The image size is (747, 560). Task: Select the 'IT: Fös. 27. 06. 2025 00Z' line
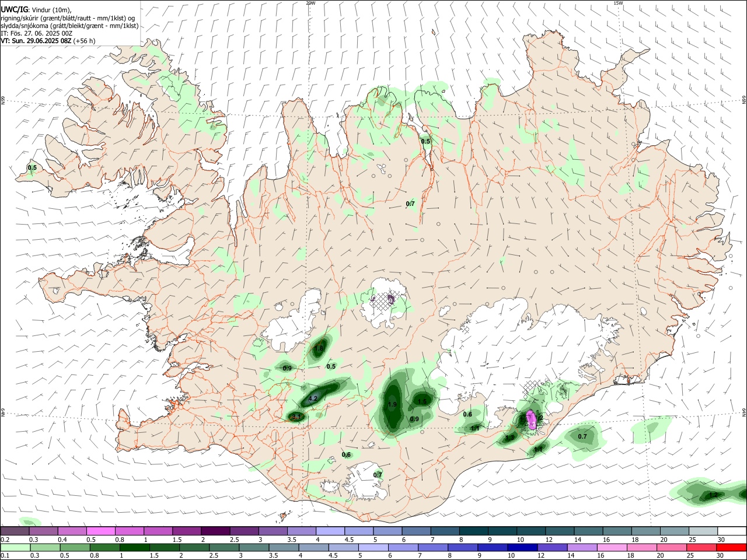click(37, 33)
